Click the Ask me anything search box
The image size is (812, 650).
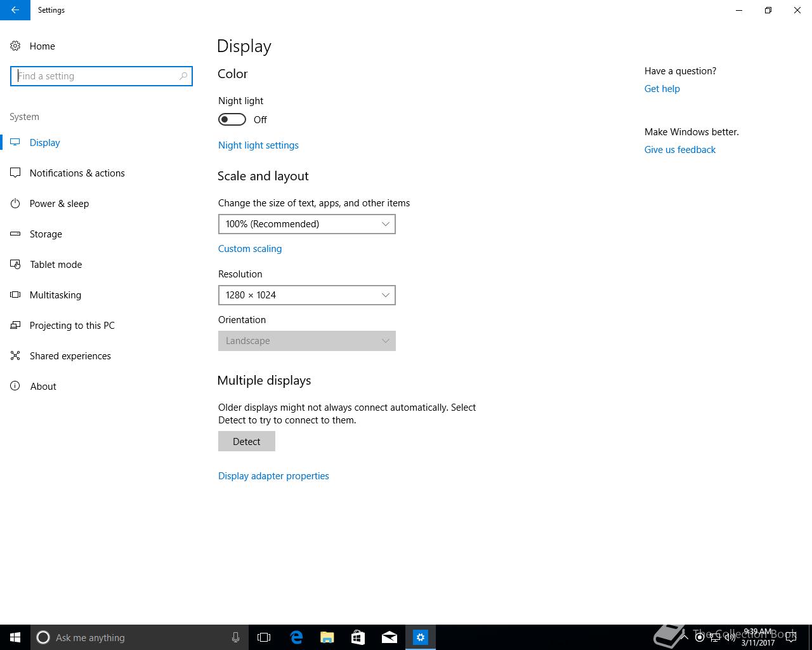click(x=140, y=637)
